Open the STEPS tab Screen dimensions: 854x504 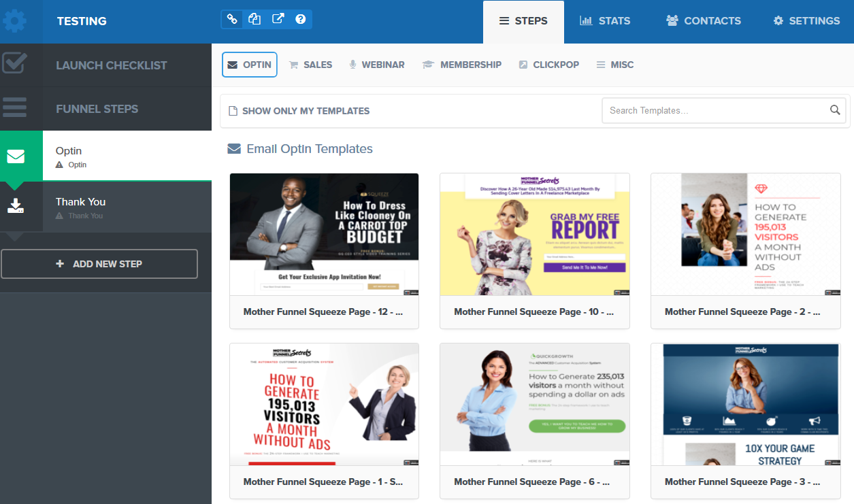point(523,21)
